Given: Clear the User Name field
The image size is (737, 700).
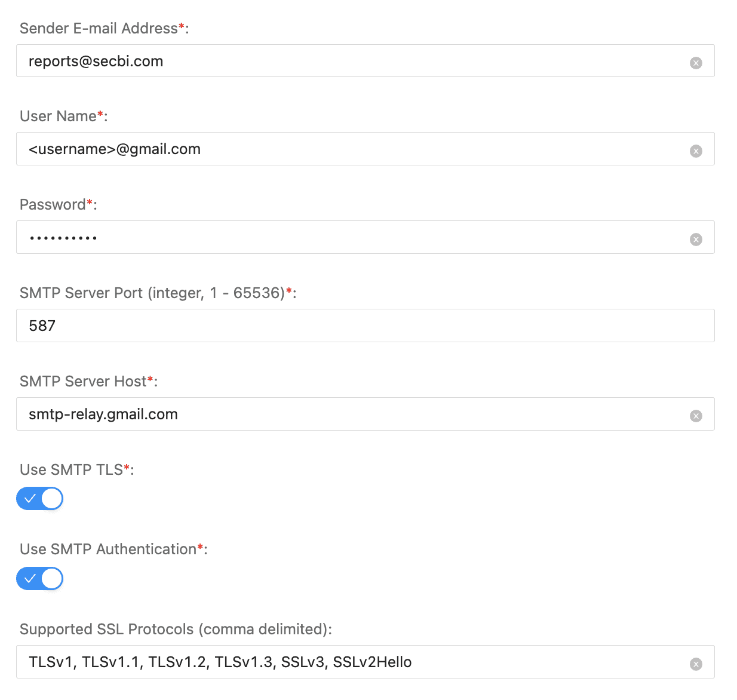Looking at the screenshot, I should tap(696, 151).
